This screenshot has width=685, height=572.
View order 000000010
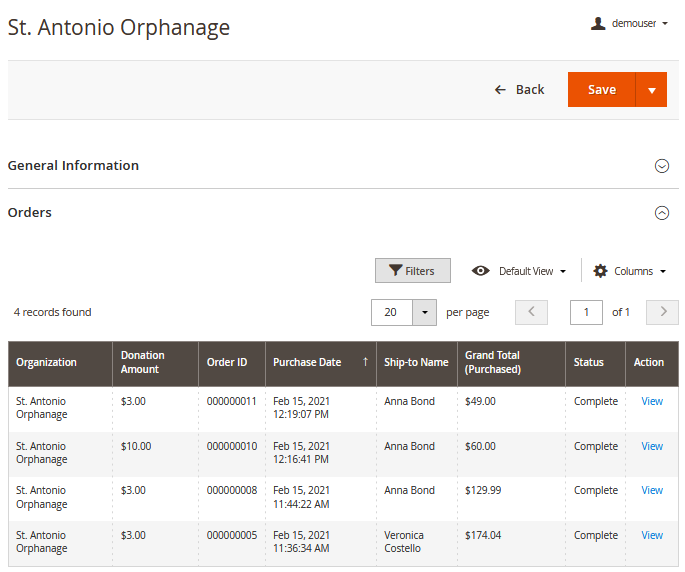point(652,446)
